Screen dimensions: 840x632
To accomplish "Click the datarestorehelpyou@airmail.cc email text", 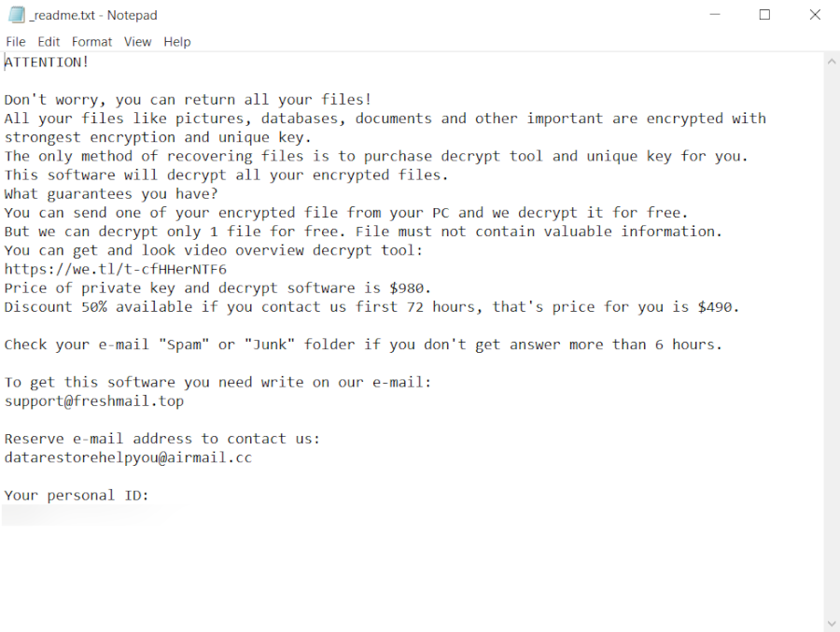I will 128,457.
